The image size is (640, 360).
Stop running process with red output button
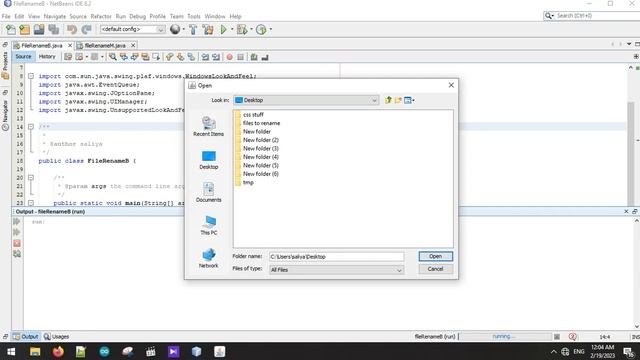tap(17, 243)
